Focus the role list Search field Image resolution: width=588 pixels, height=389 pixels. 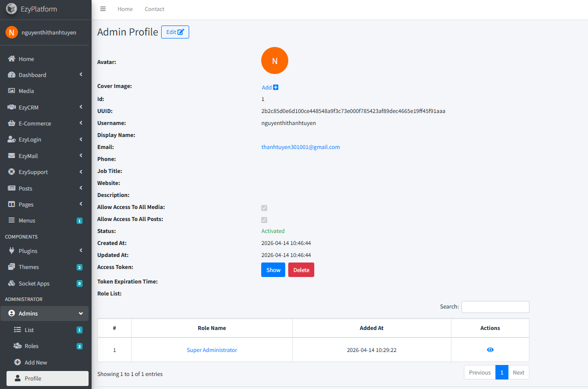pos(495,307)
